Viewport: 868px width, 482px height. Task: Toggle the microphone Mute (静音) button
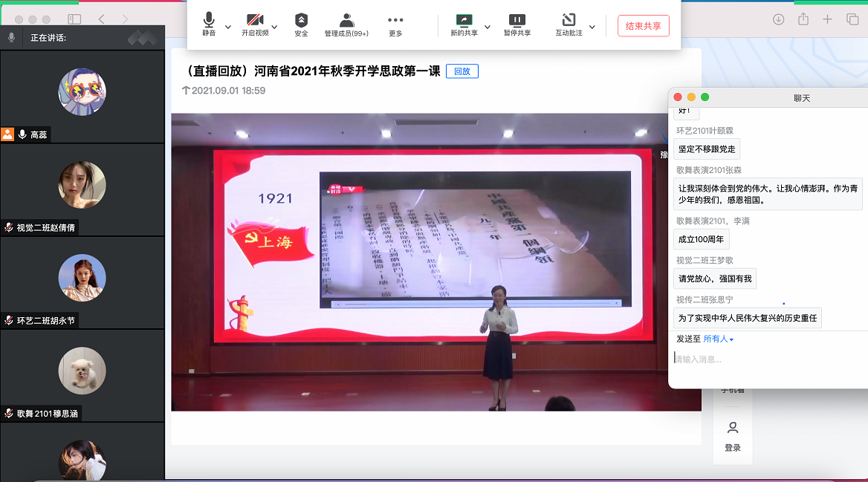pos(209,21)
